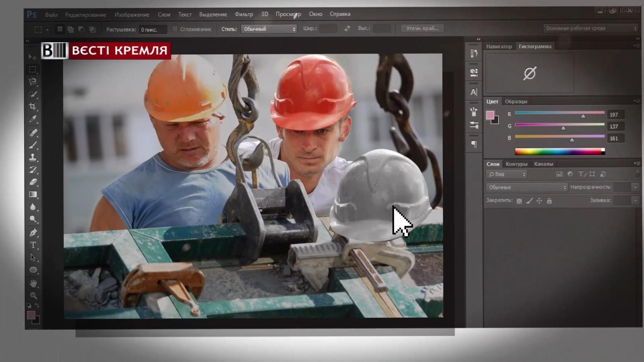
Task: Enable the Сглаживание checkbox
Action: coord(175,29)
